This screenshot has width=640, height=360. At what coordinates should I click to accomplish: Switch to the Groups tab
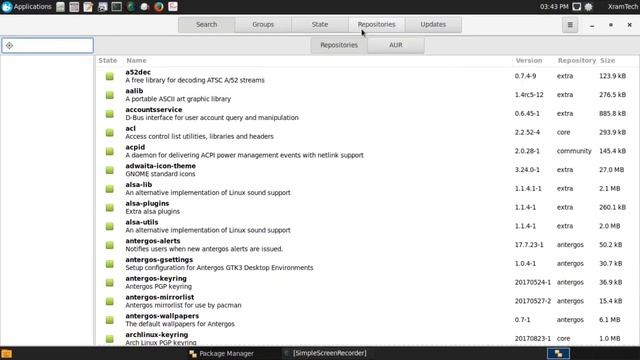[263, 24]
